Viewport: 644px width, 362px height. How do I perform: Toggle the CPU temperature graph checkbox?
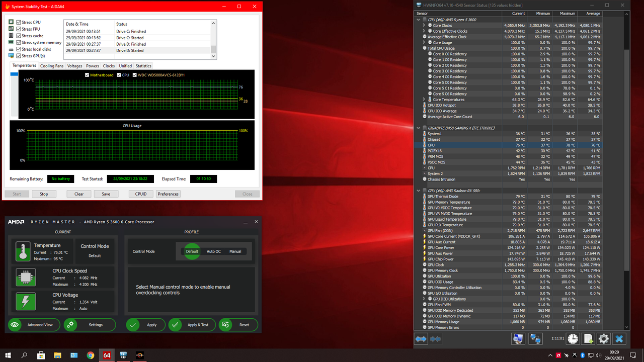click(119, 75)
